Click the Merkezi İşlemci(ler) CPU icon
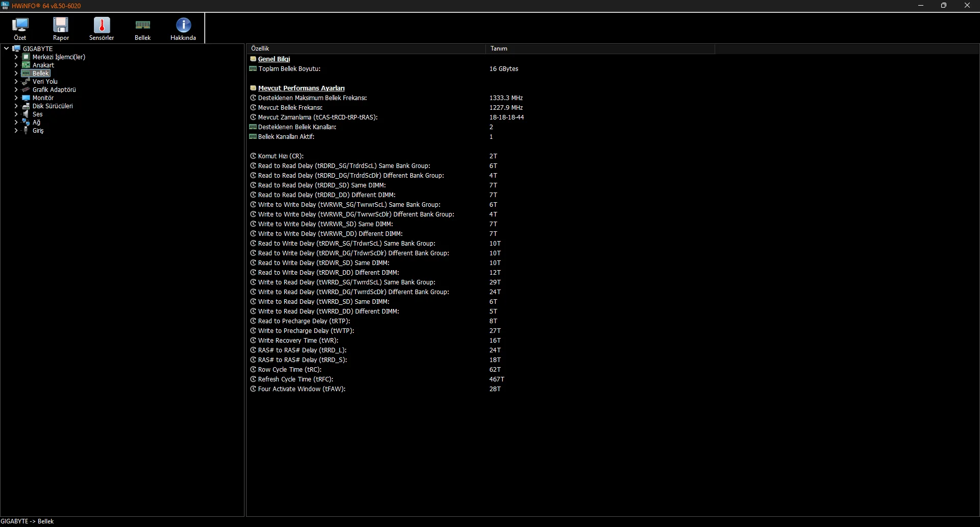 (x=26, y=57)
